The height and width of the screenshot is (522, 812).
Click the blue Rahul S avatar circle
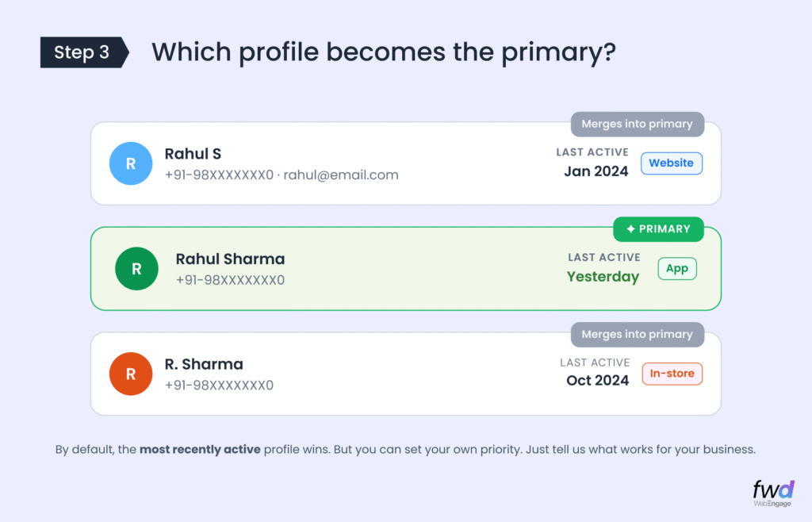point(131,163)
